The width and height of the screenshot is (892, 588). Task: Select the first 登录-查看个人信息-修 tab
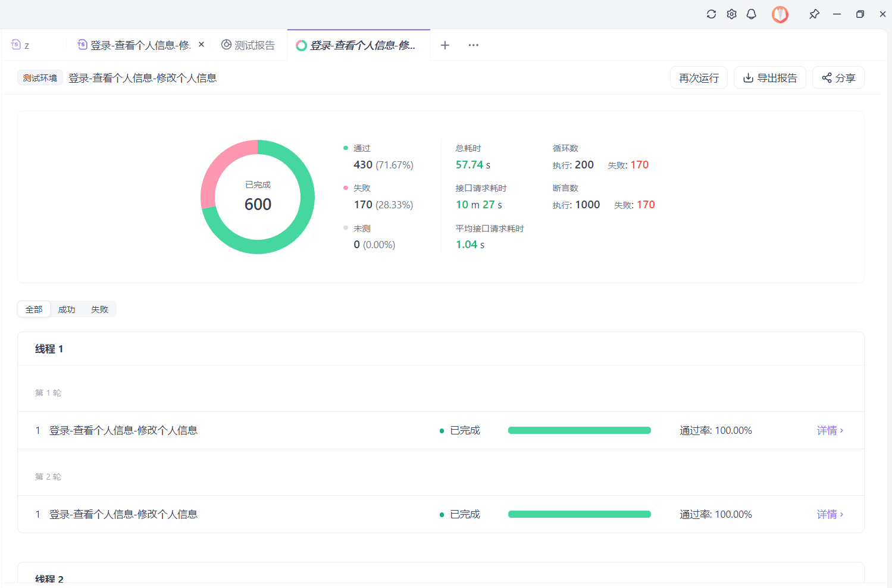134,45
